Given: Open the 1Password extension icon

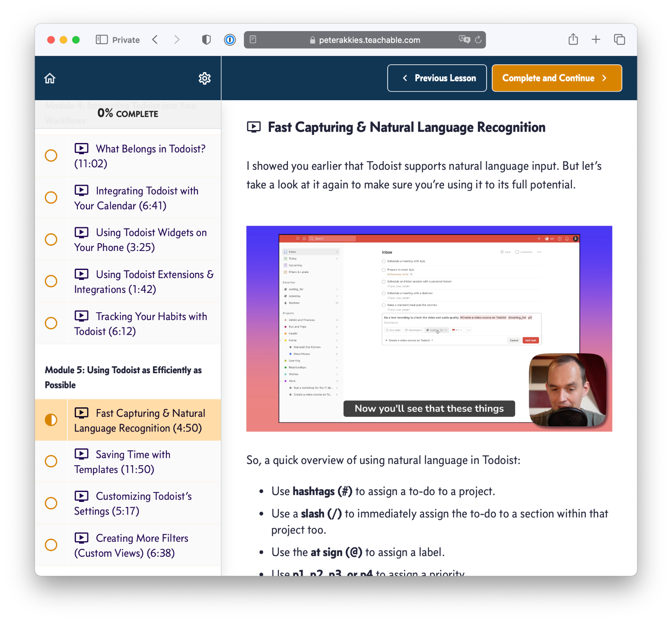Looking at the screenshot, I should [x=230, y=40].
